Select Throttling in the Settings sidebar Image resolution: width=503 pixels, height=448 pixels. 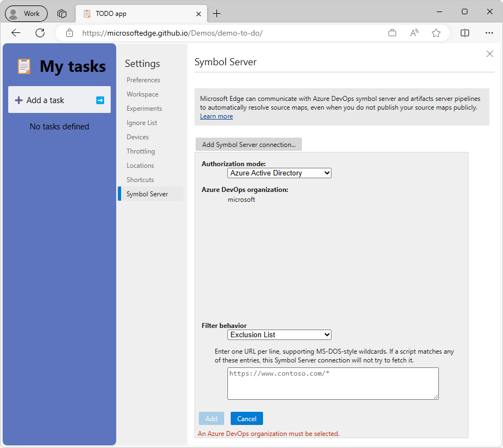(x=141, y=151)
